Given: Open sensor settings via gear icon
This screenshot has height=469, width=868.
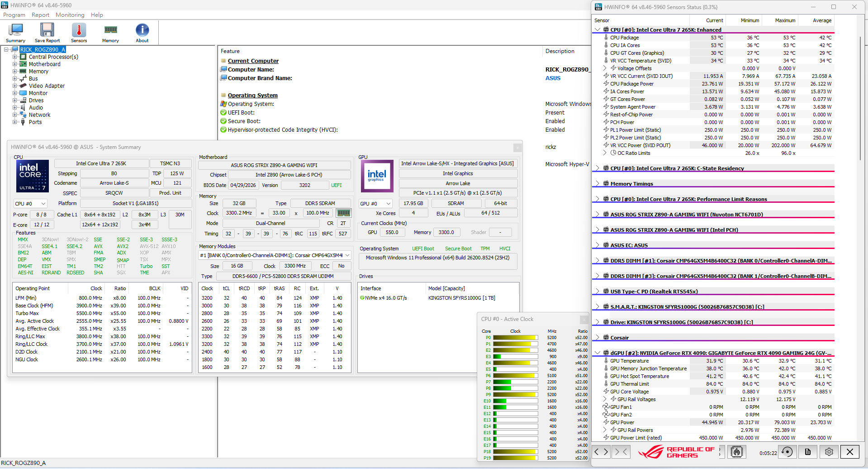Looking at the screenshot, I should pyautogui.click(x=829, y=452).
